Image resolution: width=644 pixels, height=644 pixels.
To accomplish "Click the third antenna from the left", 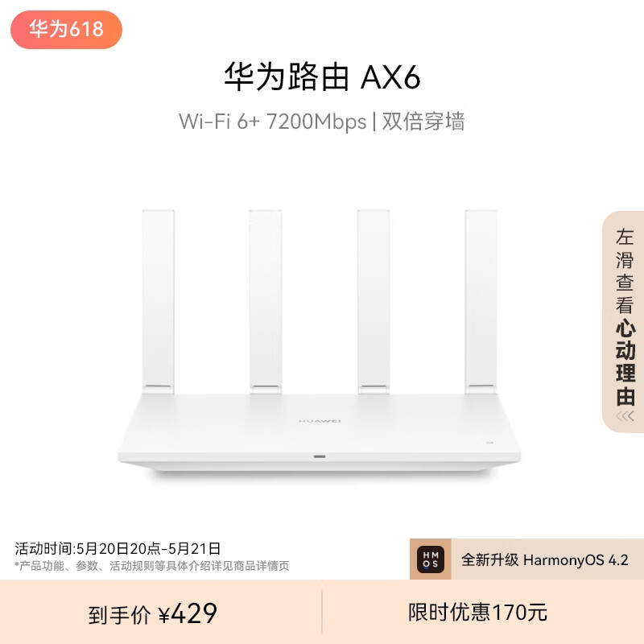I will click(374, 302).
